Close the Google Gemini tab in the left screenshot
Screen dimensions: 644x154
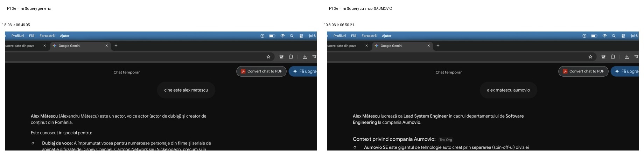(x=107, y=45)
